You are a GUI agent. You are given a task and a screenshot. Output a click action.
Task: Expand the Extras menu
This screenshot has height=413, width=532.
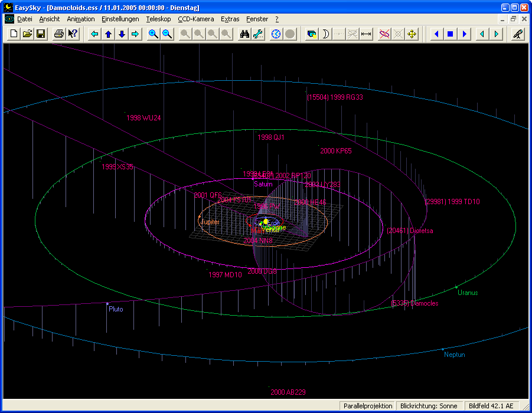point(230,19)
